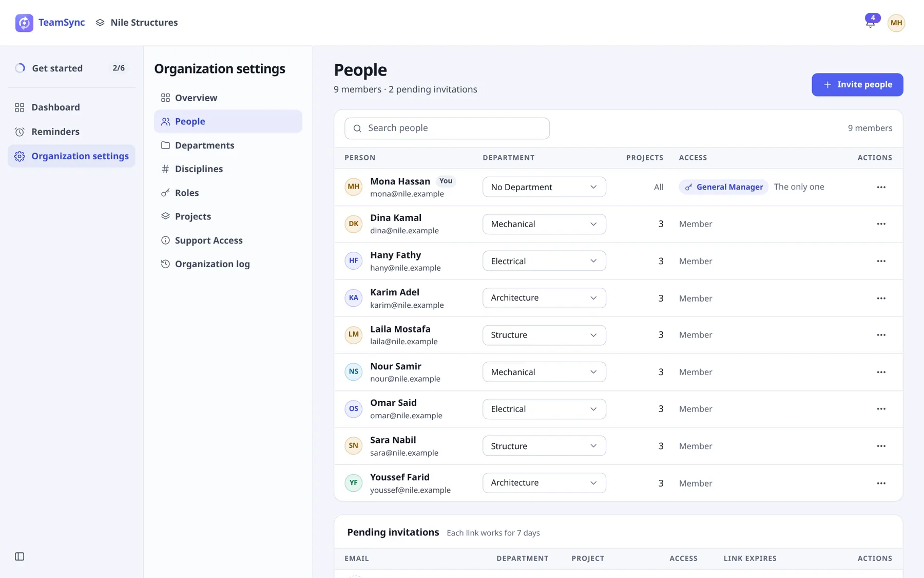Image resolution: width=924 pixels, height=578 pixels.
Task: Go to Dashboard in the sidebar
Action: [71, 107]
